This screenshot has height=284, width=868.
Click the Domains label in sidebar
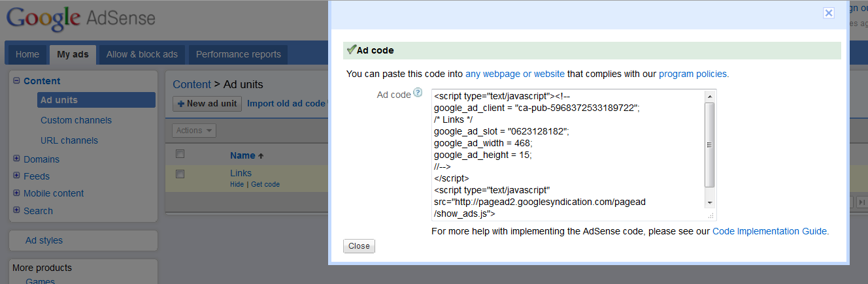click(x=41, y=159)
